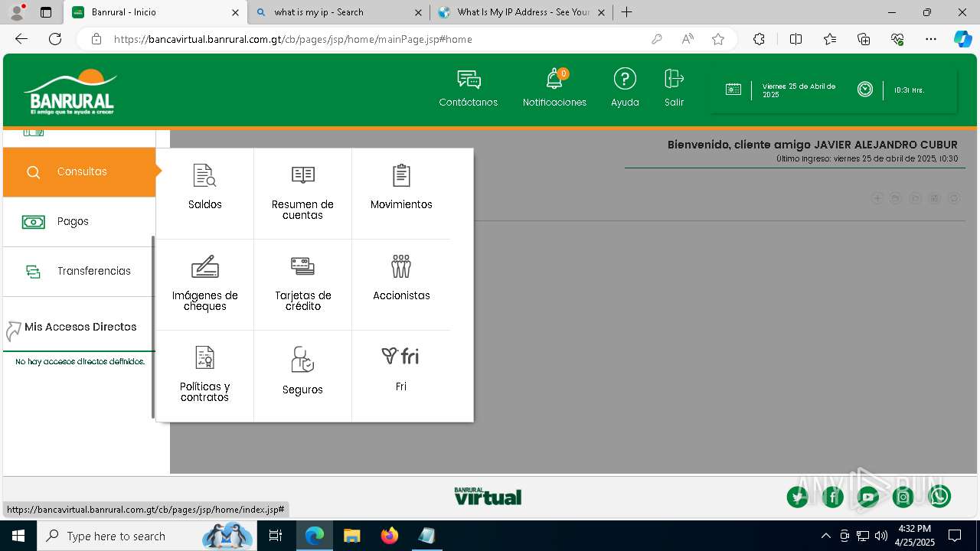
Task: Open Banrural Twitter page
Action: click(797, 497)
